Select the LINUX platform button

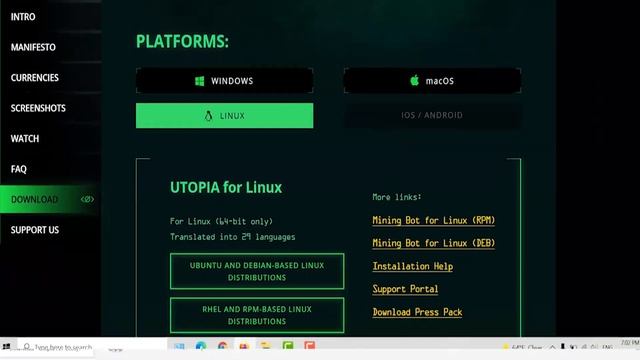click(224, 116)
